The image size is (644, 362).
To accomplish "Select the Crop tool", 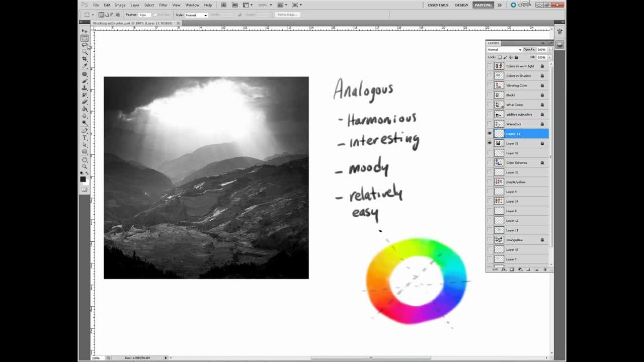I will click(x=85, y=59).
